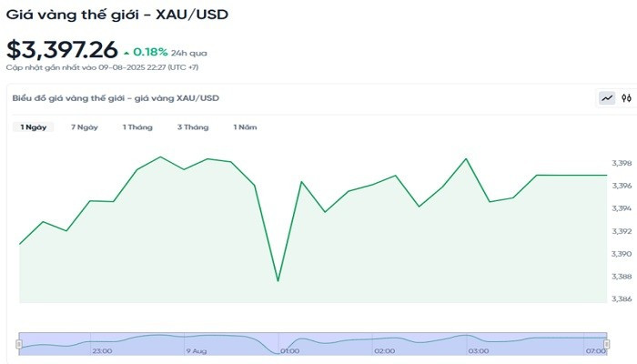Screen dimensions: 637x364
Task: Click the left range slider handle
Action: click(19, 343)
